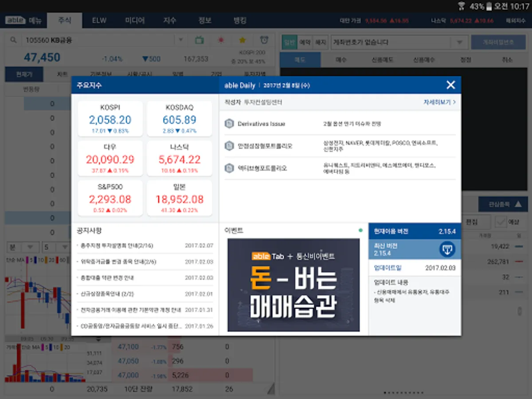Switch to the 매도 order tab
Image resolution: width=532 pixels, height=399 pixels.
tap(300, 60)
